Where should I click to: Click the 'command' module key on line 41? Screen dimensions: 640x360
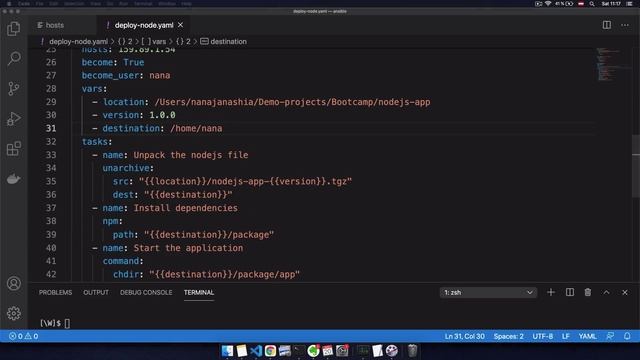pyautogui.click(x=120, y=261)
